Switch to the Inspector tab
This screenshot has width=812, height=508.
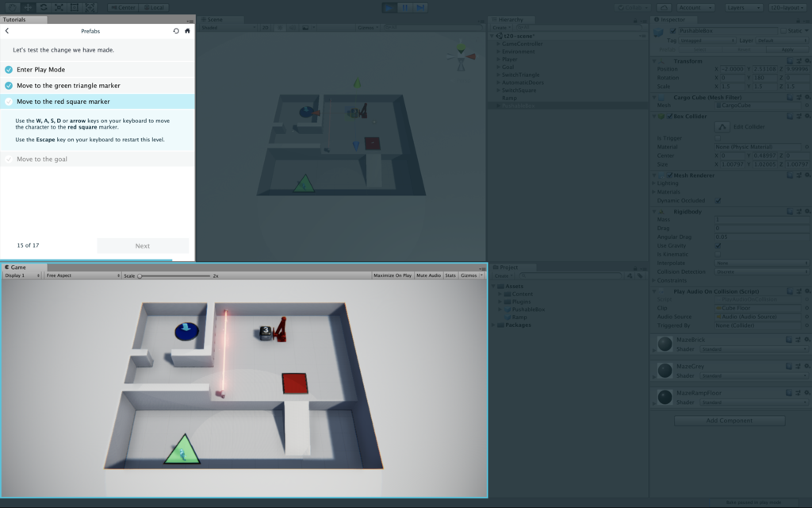point(673,20)
